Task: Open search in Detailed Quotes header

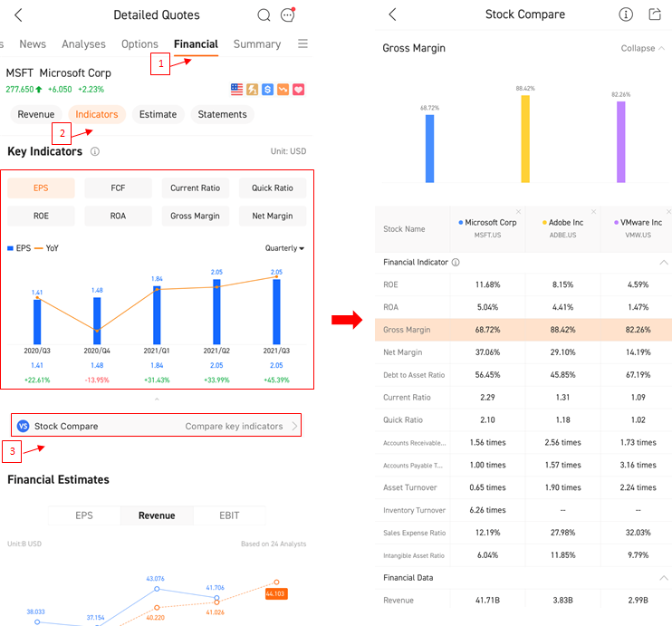Action: [264, 15]
